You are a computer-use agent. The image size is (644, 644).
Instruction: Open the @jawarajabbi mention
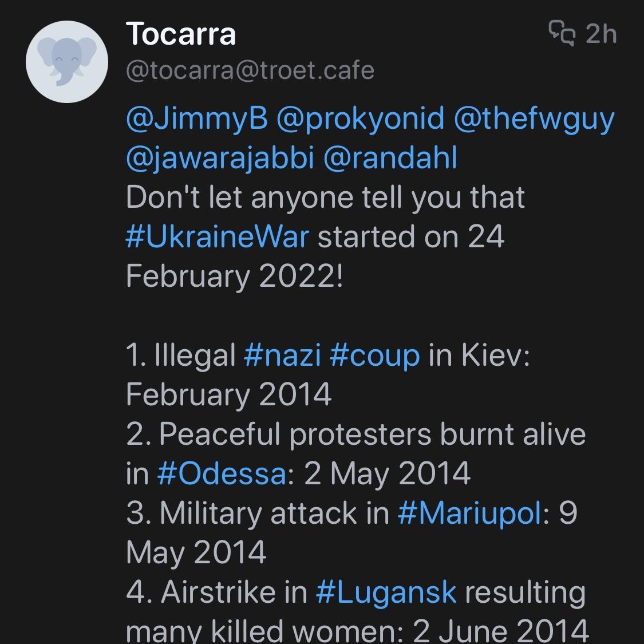pyautogui.click(x=220, y=159)
